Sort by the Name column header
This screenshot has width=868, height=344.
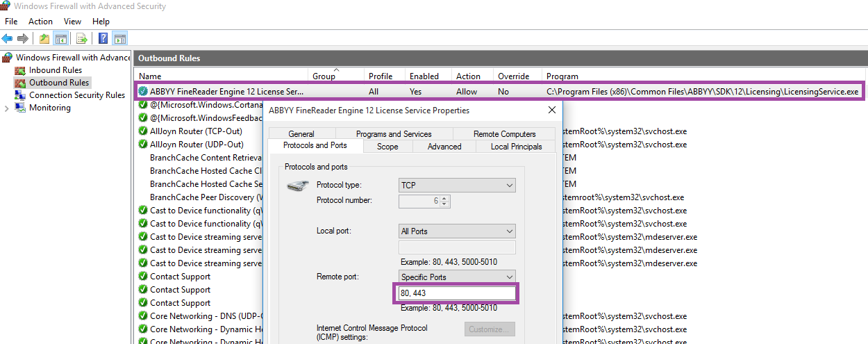tap(222, 76)
